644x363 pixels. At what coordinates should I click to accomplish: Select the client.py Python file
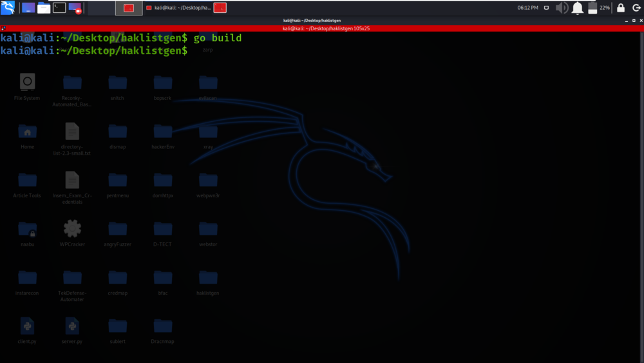tap(27, 331)
